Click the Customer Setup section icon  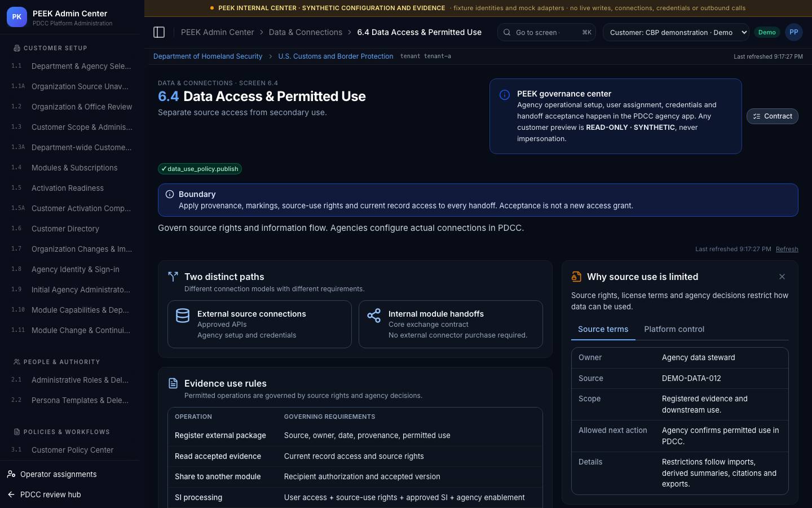[16, 48]
